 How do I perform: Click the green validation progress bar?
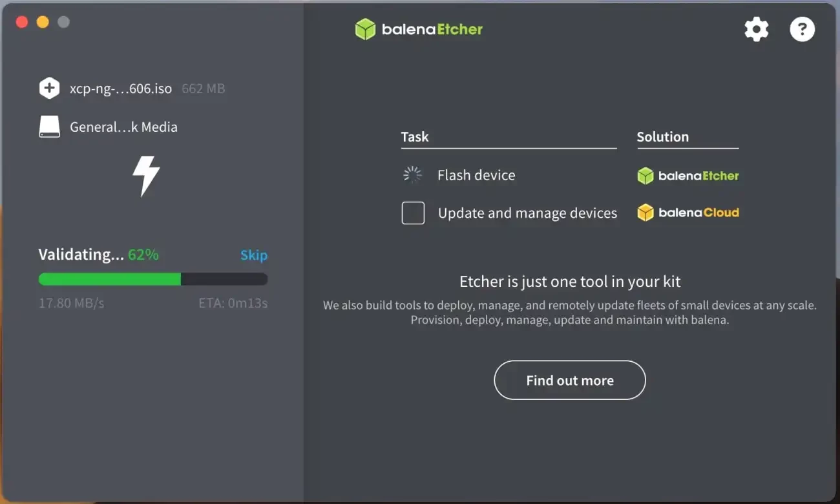click(x=153, y=279)
